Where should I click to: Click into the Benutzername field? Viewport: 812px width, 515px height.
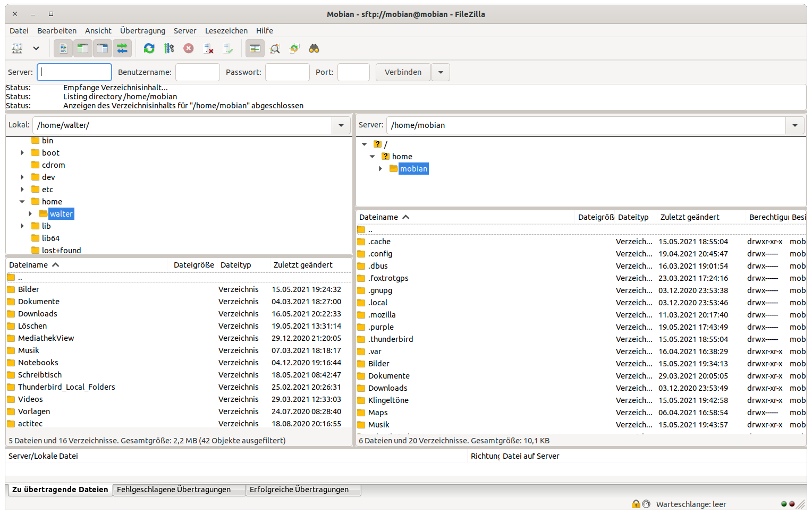coord(198,72)
